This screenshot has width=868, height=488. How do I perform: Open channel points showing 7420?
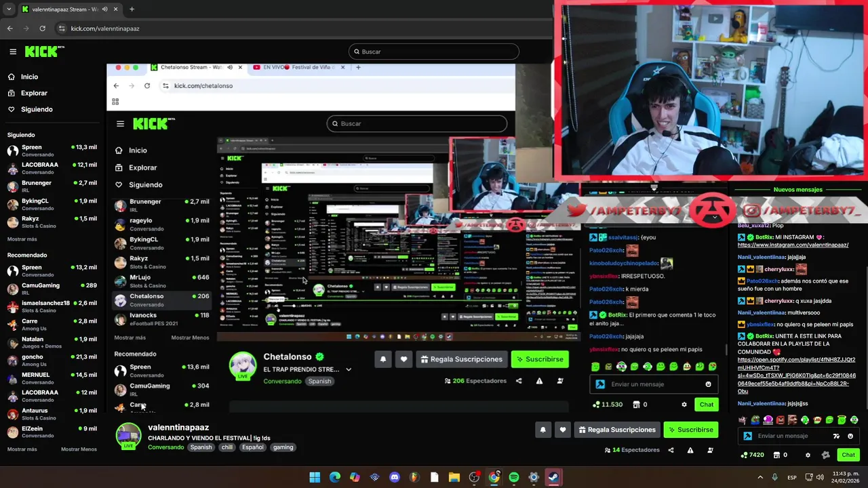point(753,455)
